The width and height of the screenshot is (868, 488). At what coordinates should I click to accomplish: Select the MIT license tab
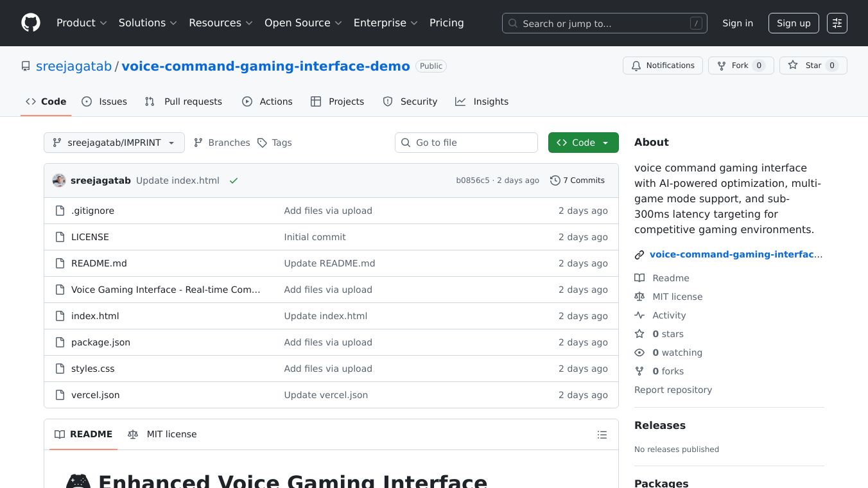pos(162,434)
